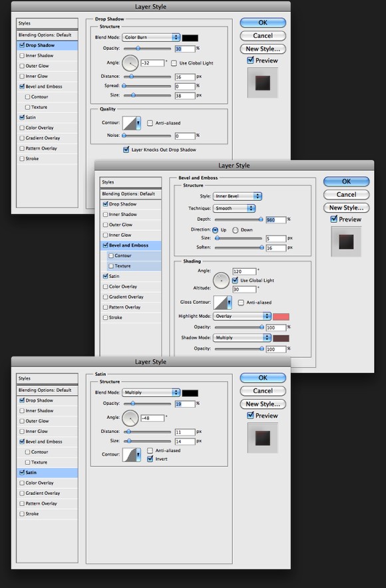Open the Drop Shadow contour picker arrow

[x=138, y=123]
